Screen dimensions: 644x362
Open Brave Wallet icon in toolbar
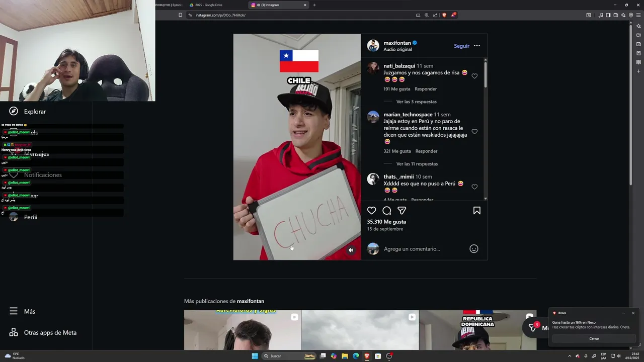[615, 15]
